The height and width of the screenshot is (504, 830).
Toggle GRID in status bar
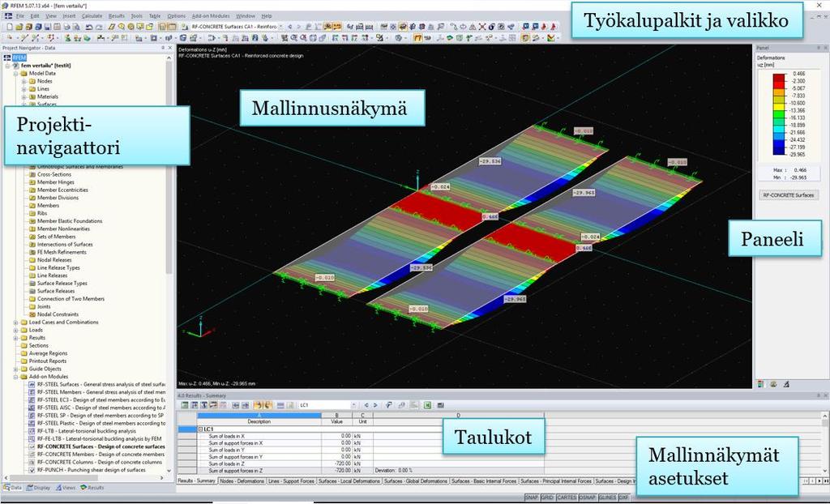[547, 498]
